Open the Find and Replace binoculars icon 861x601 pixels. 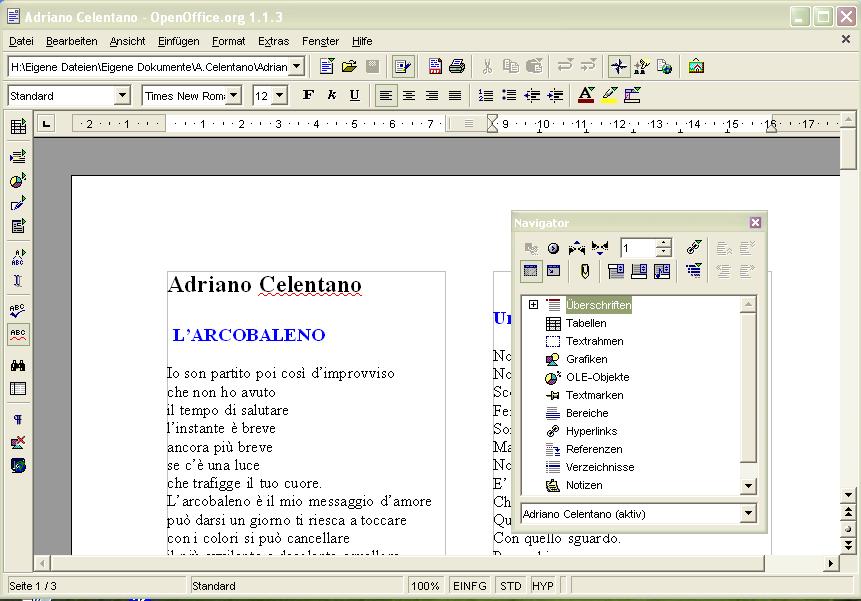pyautogui.click(x=18, y=366)
